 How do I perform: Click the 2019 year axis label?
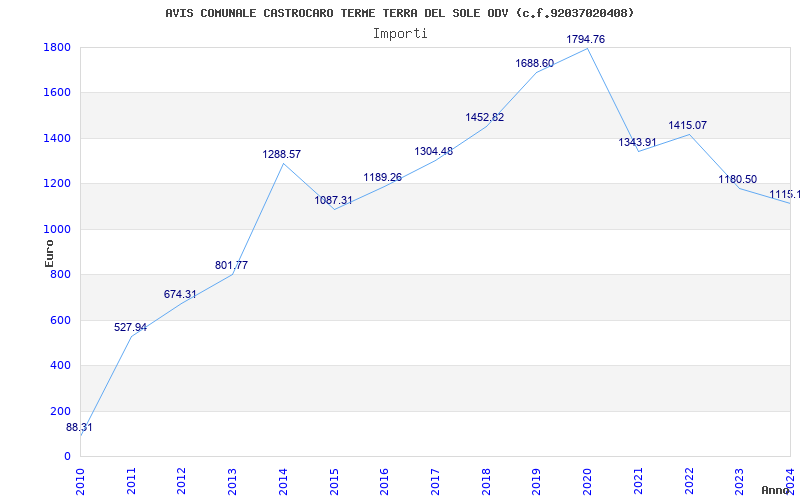[537, 481]
